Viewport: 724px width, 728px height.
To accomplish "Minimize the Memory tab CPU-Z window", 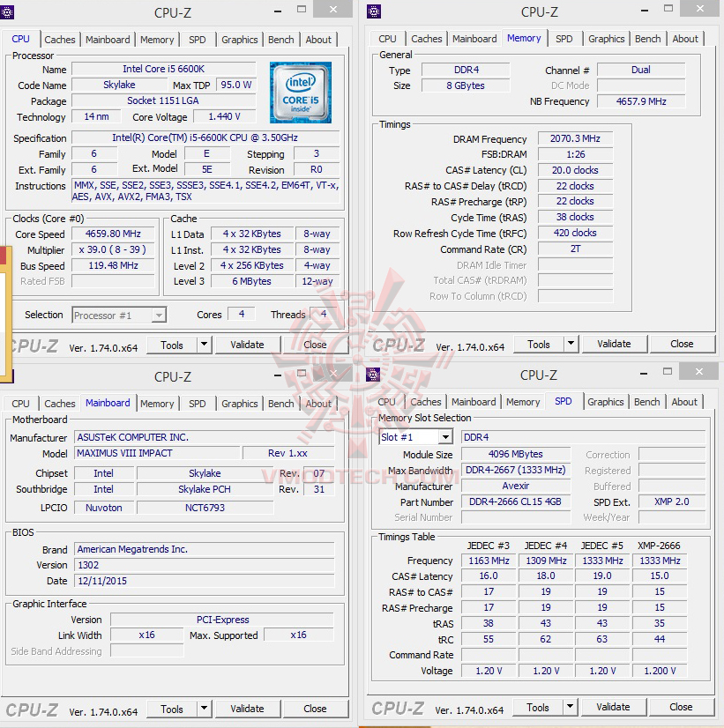I will 645,11.
